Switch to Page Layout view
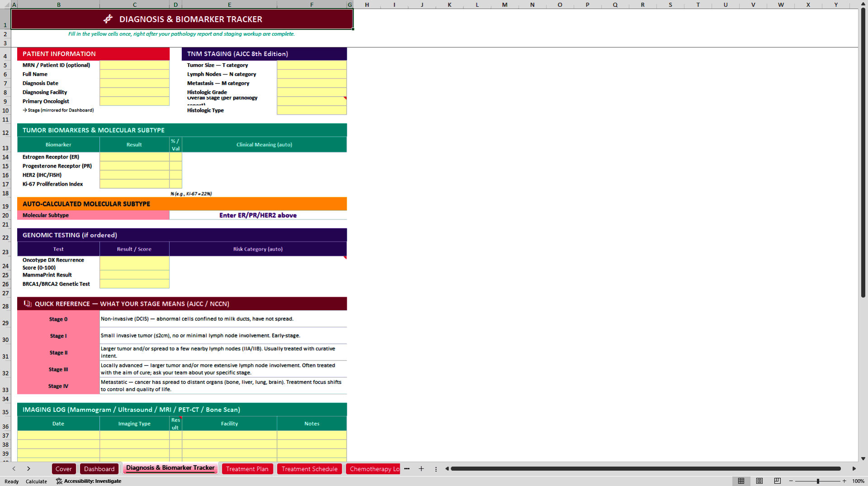This screenshot has height=486, width=868. [x=759, y=481]
